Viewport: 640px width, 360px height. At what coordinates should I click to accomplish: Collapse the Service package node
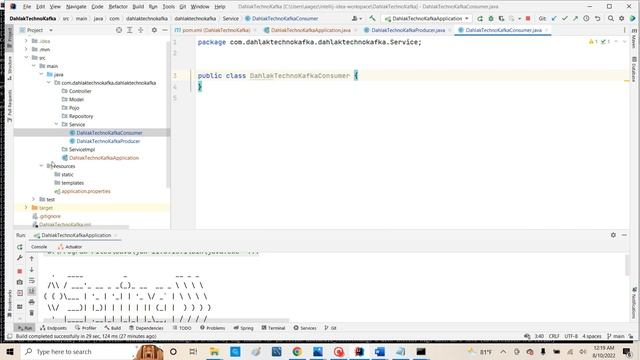click(56, 124)
